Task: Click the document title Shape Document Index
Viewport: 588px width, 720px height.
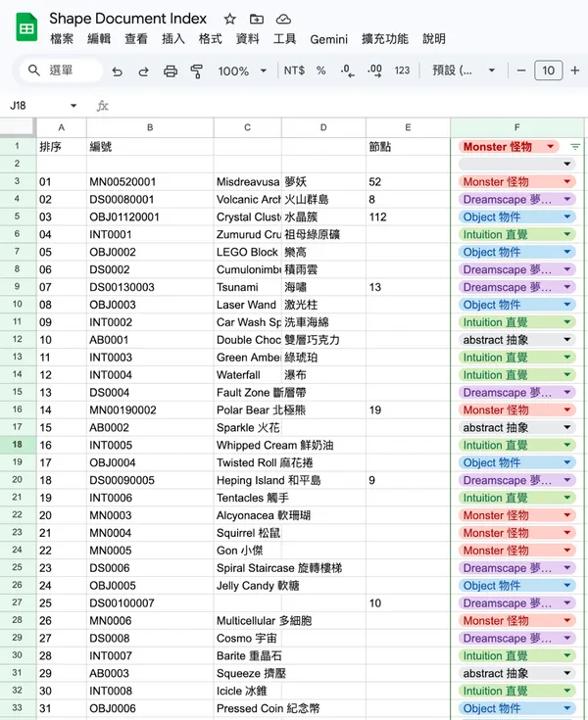Action: (127, 19)
